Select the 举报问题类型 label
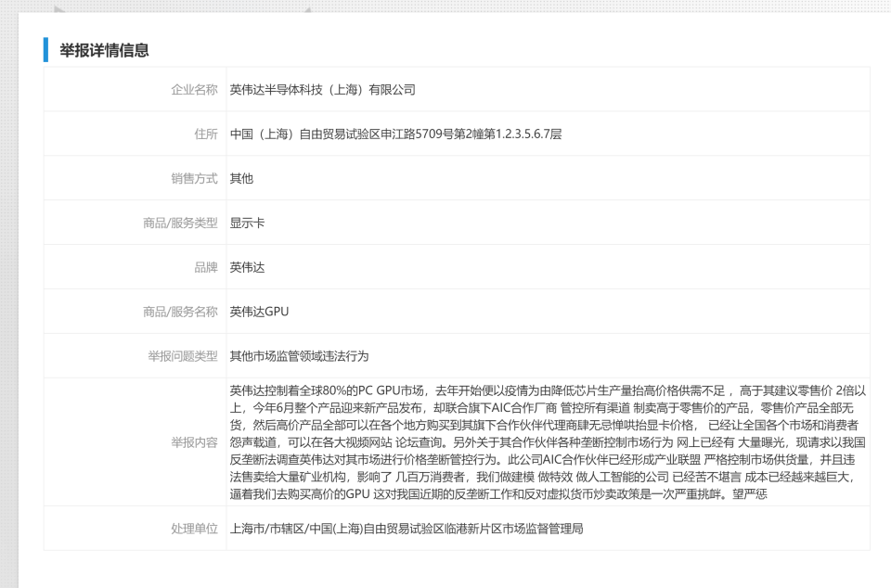Viewport: 891px width, 588px height. 183,356
